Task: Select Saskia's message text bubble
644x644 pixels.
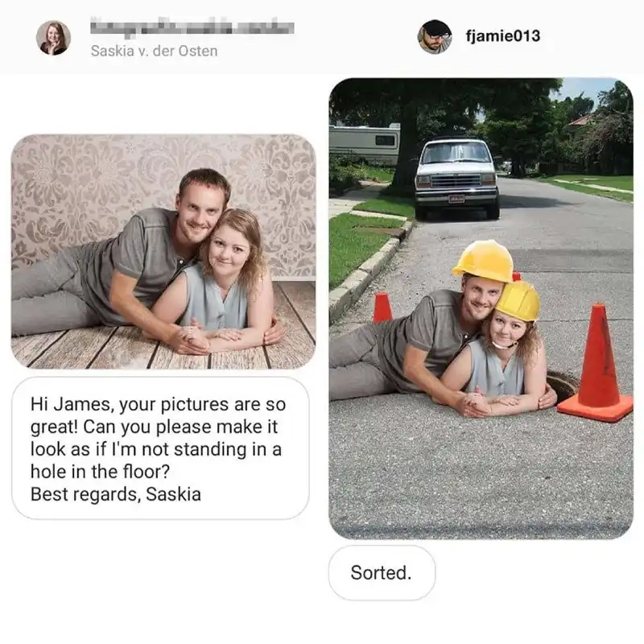Action: click(160, 448)
